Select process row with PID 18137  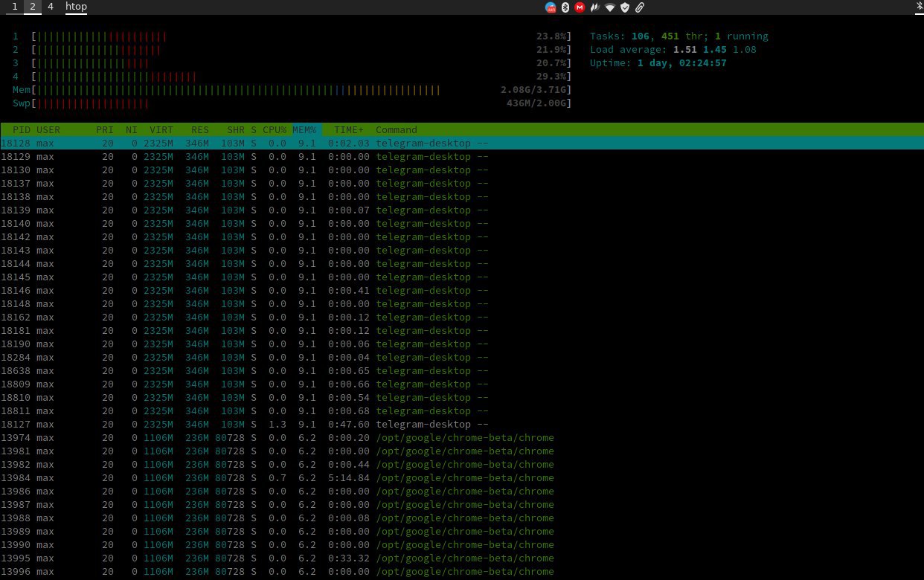[x=462, y=183]
